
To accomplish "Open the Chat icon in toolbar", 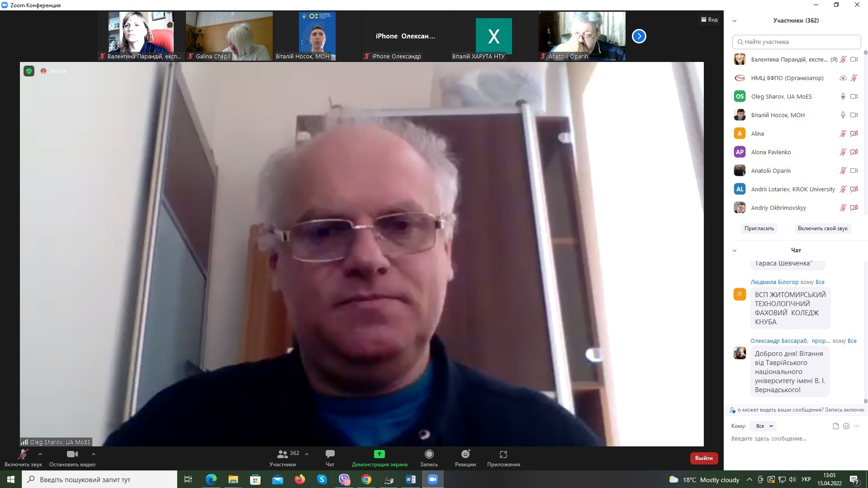I will click(x=330, y=454).
